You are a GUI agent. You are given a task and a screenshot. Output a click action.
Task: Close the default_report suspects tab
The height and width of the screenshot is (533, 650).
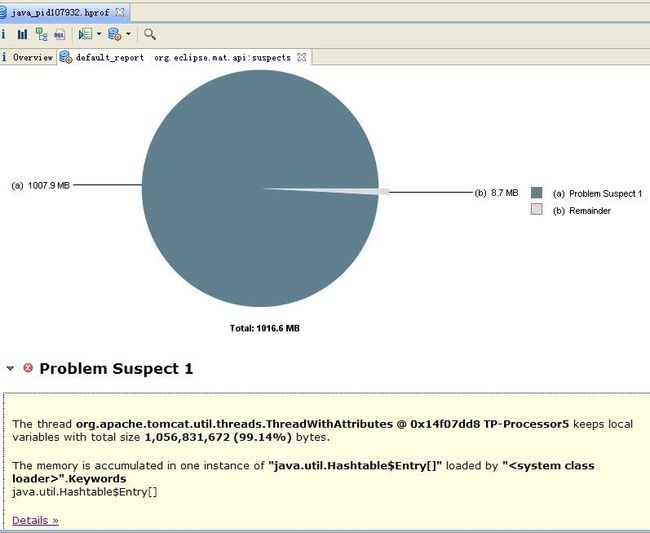click(x=302, y=57)
